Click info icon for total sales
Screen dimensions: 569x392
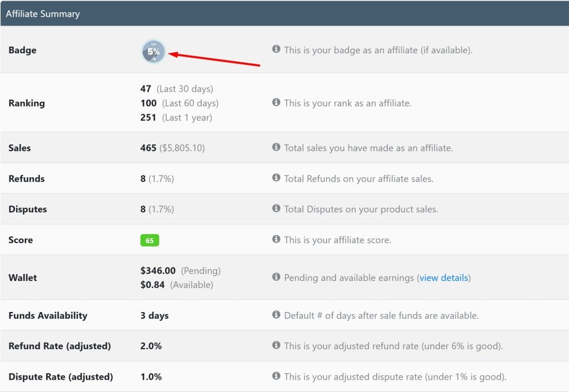coord(276,147)
